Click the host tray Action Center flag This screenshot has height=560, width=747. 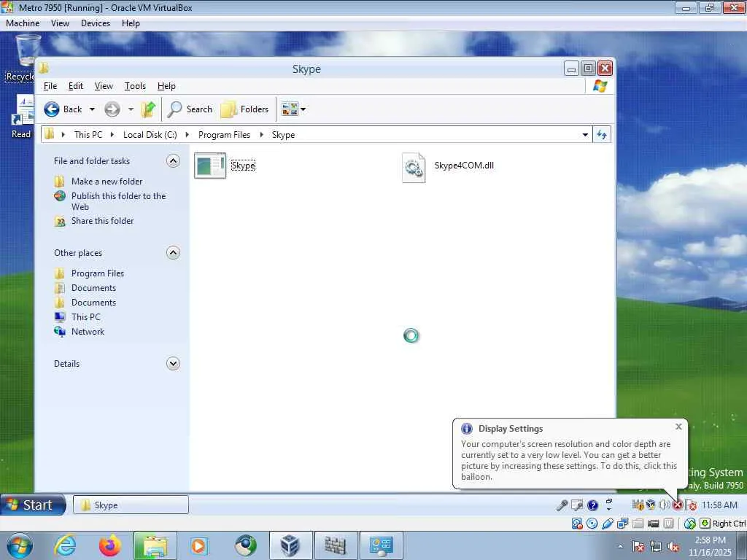click(x=638, y=547)
